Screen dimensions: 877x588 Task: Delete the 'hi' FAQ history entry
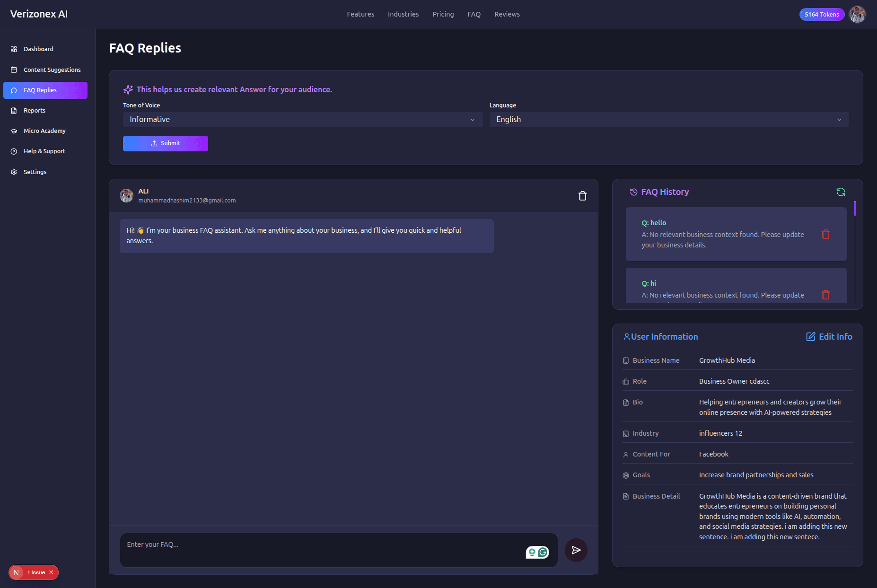click(x=825, y=295)
